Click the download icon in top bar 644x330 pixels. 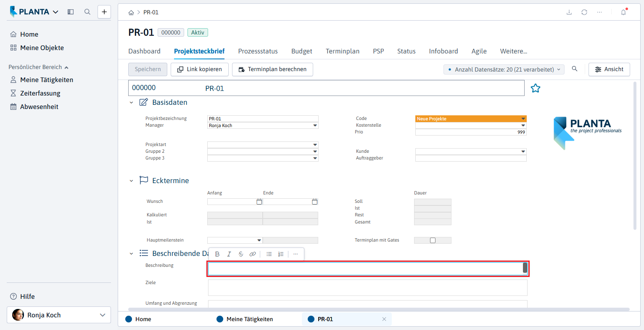point(569,12)
